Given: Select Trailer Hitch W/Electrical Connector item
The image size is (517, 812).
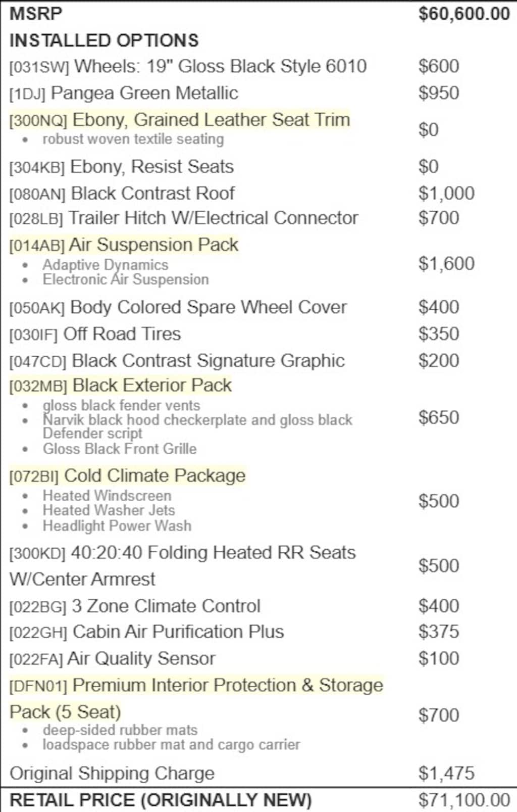Looking at the screenshot, I should coord(213,218).
